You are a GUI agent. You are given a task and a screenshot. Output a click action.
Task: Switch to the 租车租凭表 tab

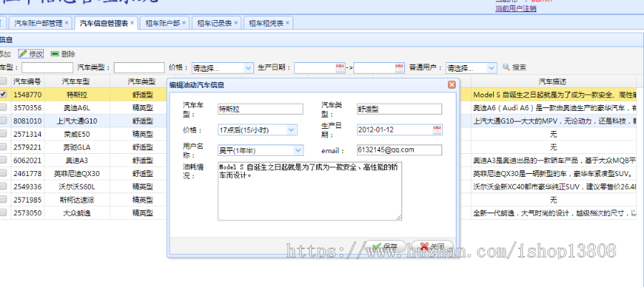pos(266,23)
